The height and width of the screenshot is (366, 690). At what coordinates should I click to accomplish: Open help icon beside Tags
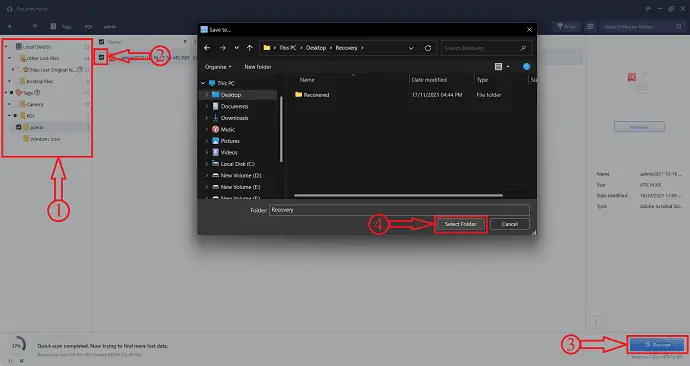[x=37, y=93]
